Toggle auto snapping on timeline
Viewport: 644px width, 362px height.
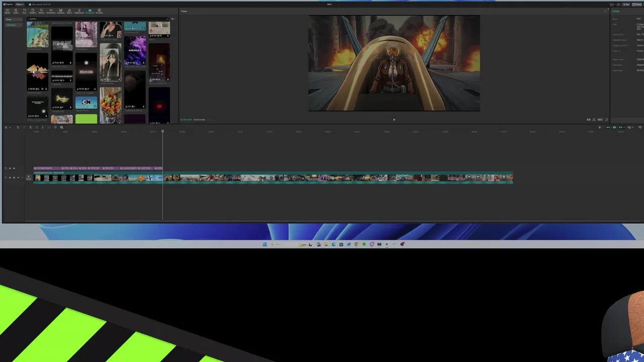pyautogui.click(x=614, y=127)
